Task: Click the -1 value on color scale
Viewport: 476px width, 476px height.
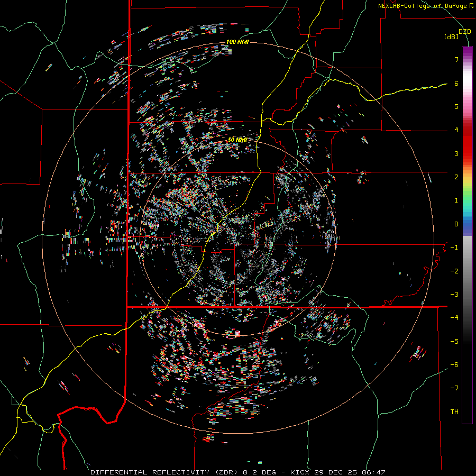Action: click(x=454, y=248)
